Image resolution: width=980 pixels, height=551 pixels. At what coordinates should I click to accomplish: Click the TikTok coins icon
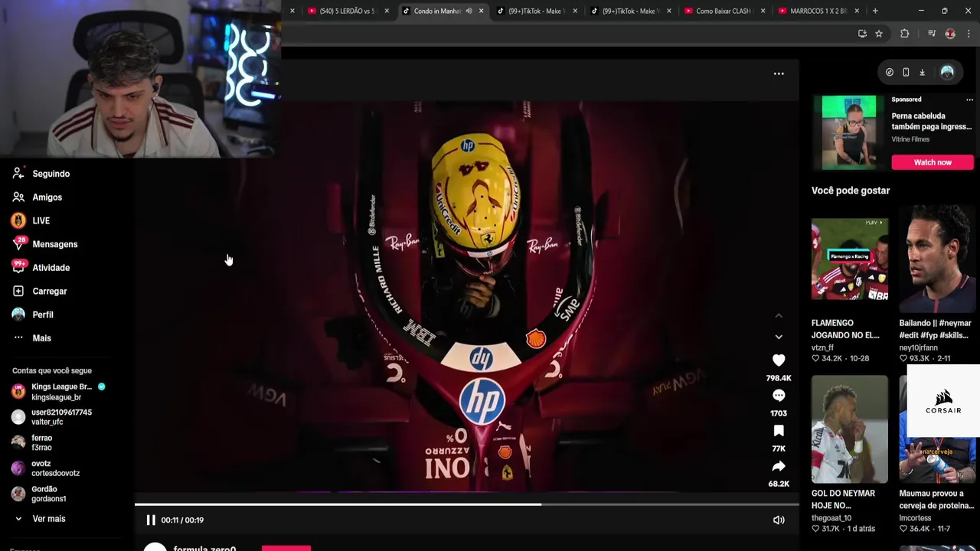[x=890, y=72]
